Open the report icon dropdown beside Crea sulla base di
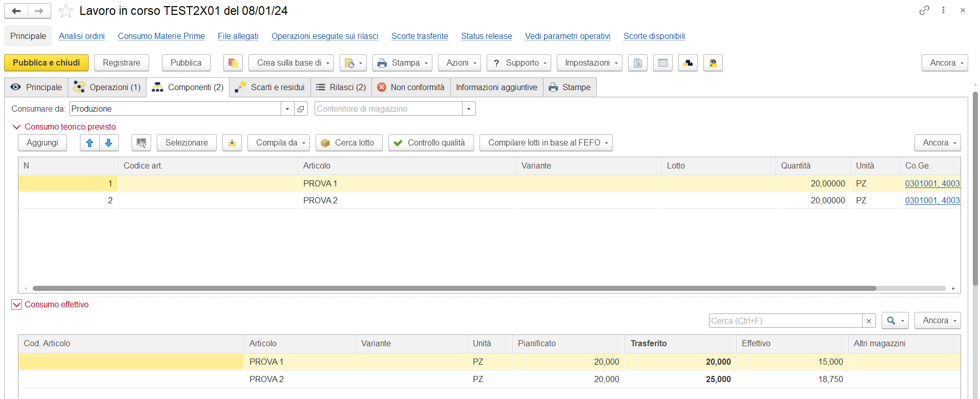 (x=353, y=63)
